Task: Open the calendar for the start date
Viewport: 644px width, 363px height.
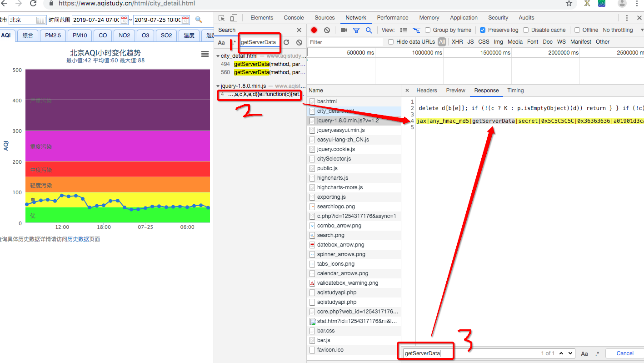Action: click(124, 20)
